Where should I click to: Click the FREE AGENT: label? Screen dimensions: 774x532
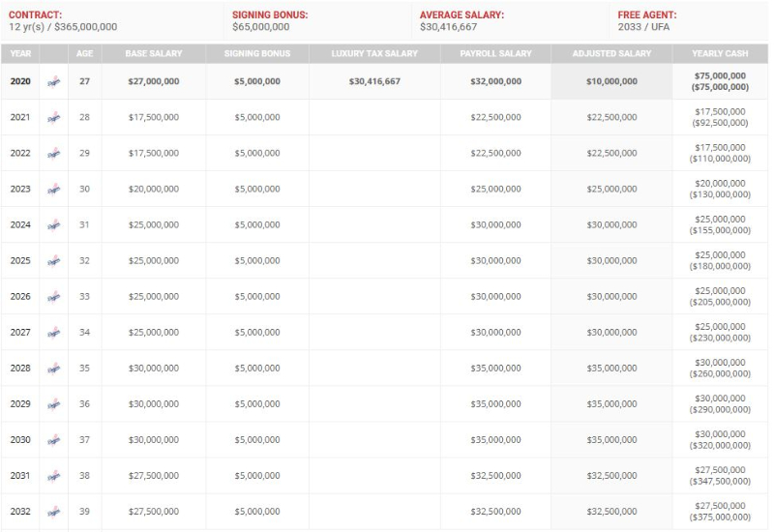coord(647,15)
